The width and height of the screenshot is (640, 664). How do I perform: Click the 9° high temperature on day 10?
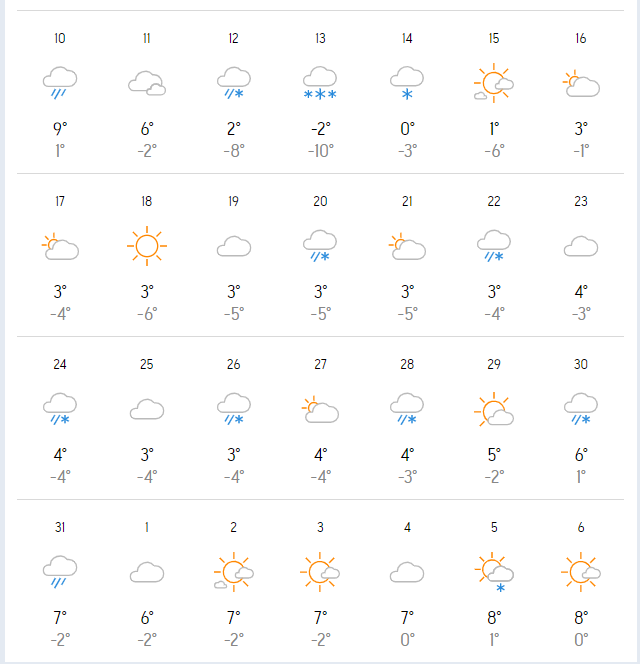click(60, 129)
